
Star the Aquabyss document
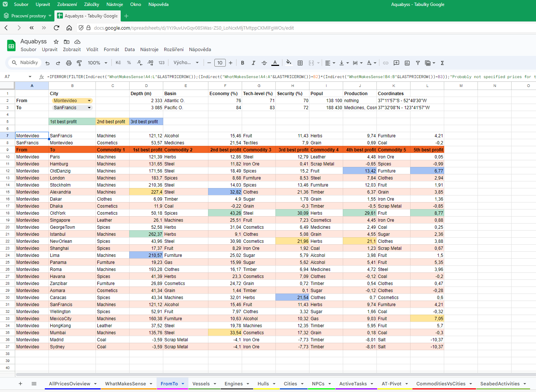pos(56,42)
